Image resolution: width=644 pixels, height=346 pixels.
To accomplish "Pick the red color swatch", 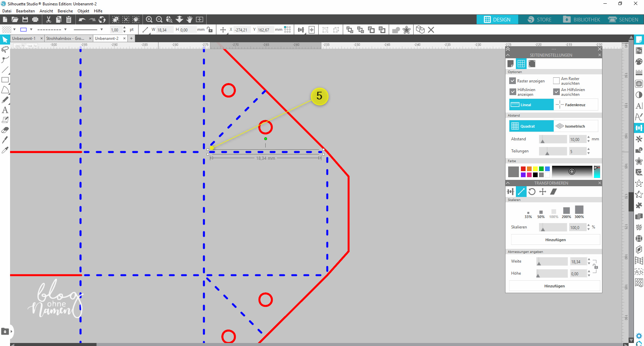I will tap(523, 169).
